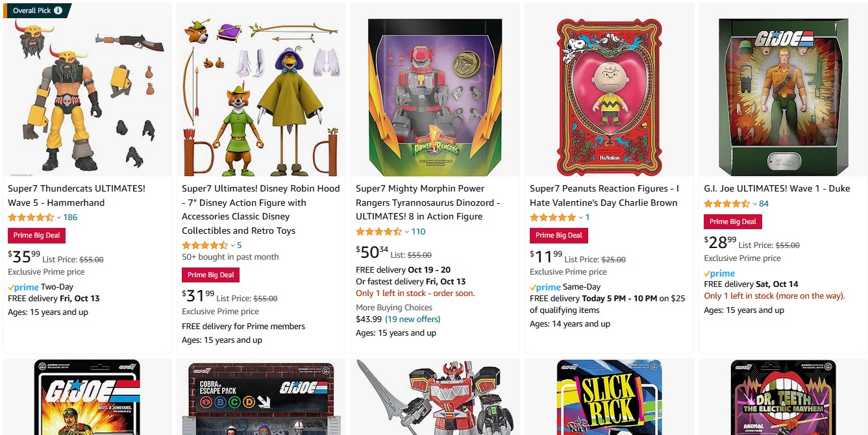Click the Overall Pick info icon

pyautogui.click(x=58, y=10)
